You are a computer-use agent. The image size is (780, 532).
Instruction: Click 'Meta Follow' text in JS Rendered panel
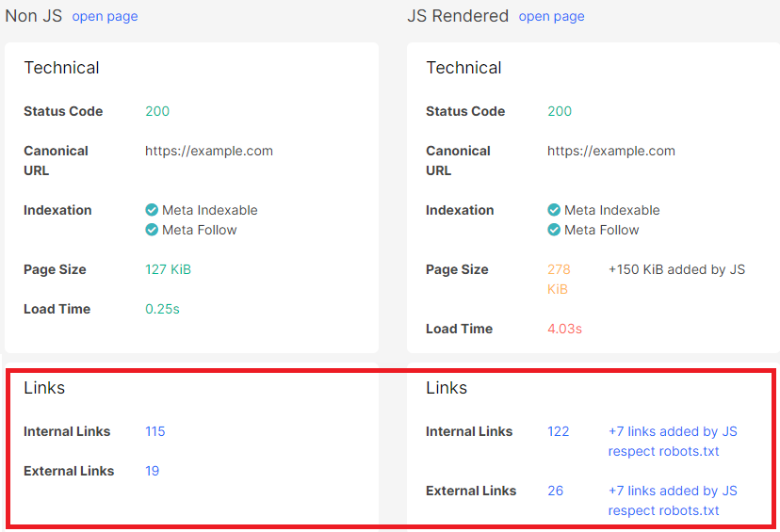(601, 230)
